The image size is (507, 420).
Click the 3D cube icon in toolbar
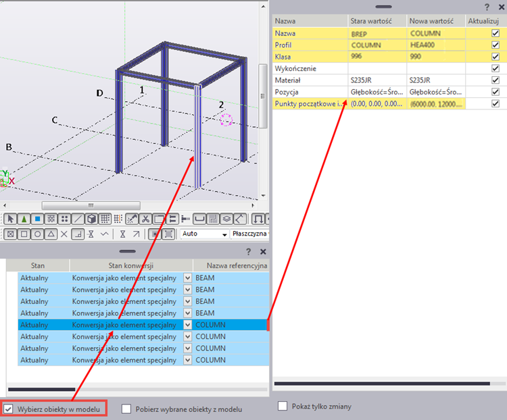click(x=91, y=219)
